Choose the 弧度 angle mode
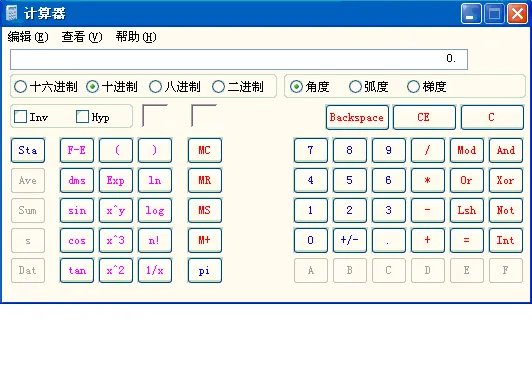The width and height of the screenshot is (532, 384). pyautogui.click(x=368, y=87)
